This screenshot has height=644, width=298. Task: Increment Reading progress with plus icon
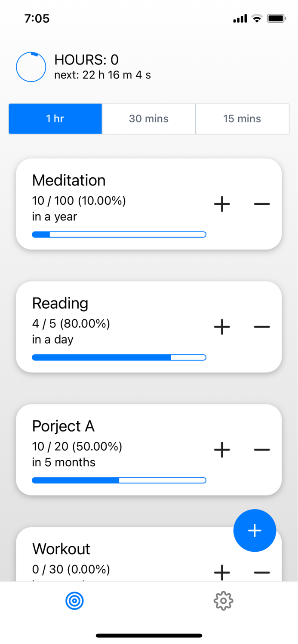[x=222, y=327]
